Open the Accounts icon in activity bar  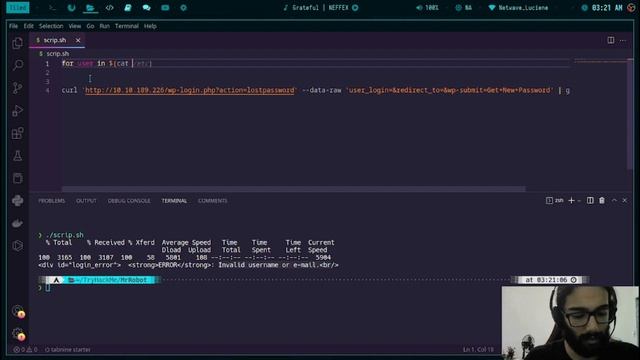[18, 311]
